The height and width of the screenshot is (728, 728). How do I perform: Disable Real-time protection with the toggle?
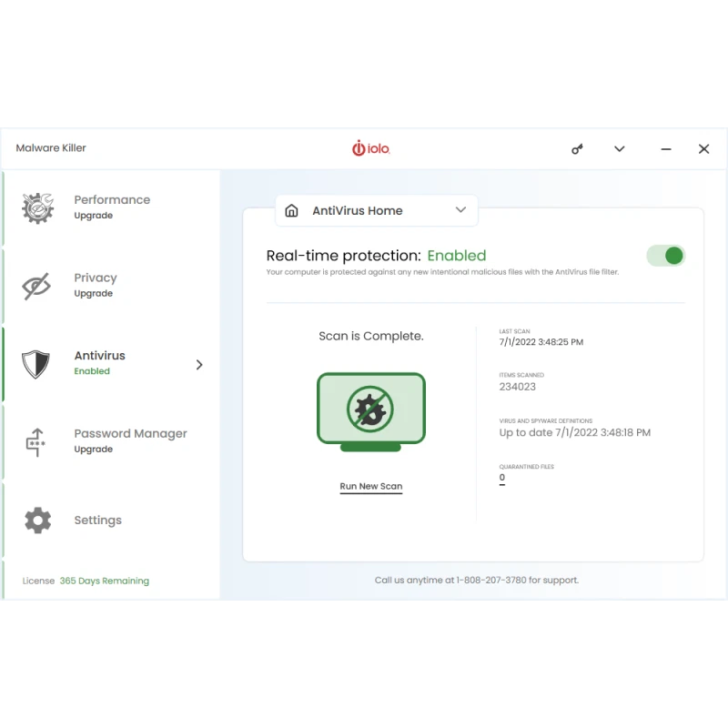pyautogui.click(x=665, y=256)
